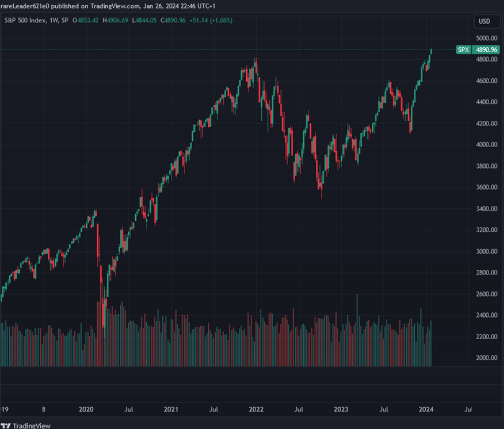Screen dimensions: 504x429
Task: Open the USD currency selector
Action: tap(484, 21)
